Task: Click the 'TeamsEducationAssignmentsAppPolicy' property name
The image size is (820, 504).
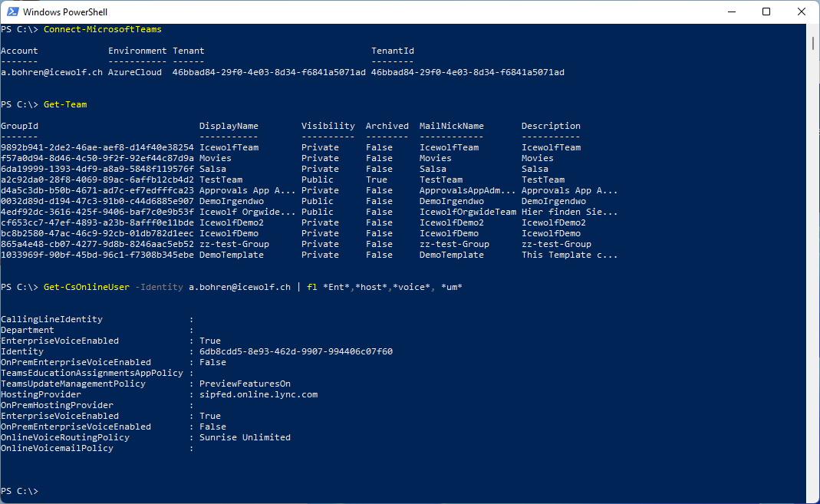Action: 92,373
